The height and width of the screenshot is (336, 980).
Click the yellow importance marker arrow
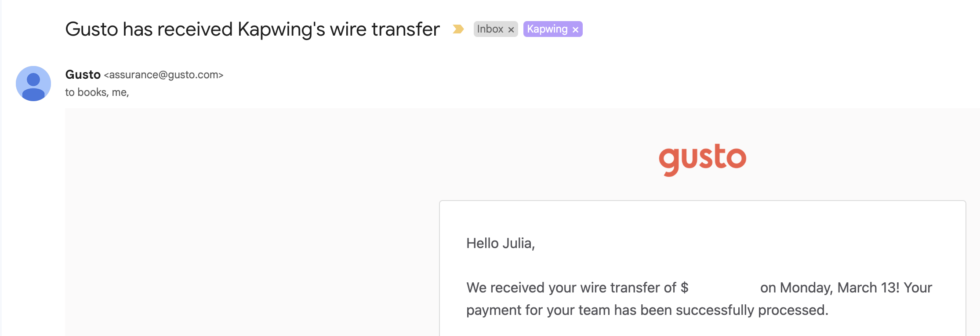pos(458,29)
